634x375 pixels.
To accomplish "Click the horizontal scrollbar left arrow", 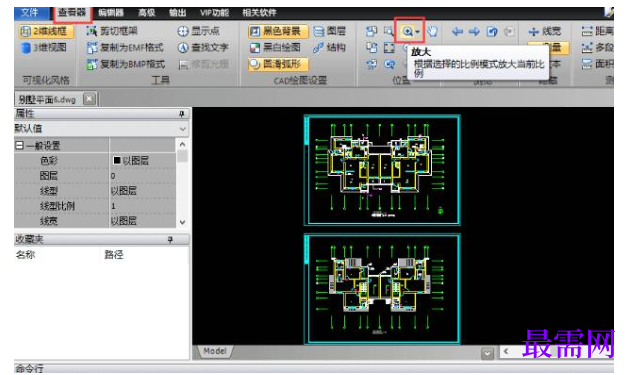I will click(506, 352).
